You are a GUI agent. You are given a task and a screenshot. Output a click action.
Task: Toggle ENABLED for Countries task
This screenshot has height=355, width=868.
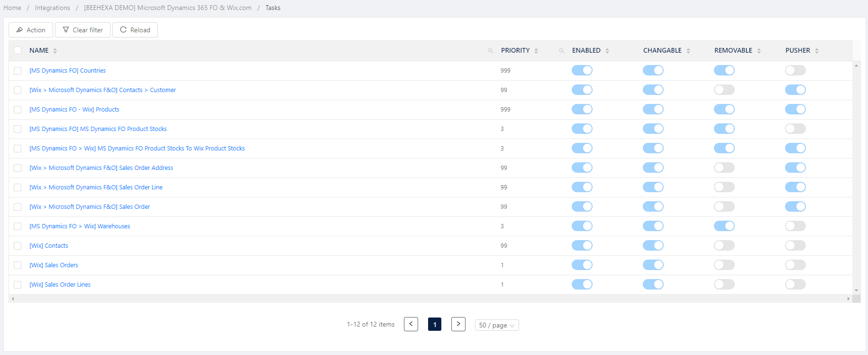tap(582, 70)
